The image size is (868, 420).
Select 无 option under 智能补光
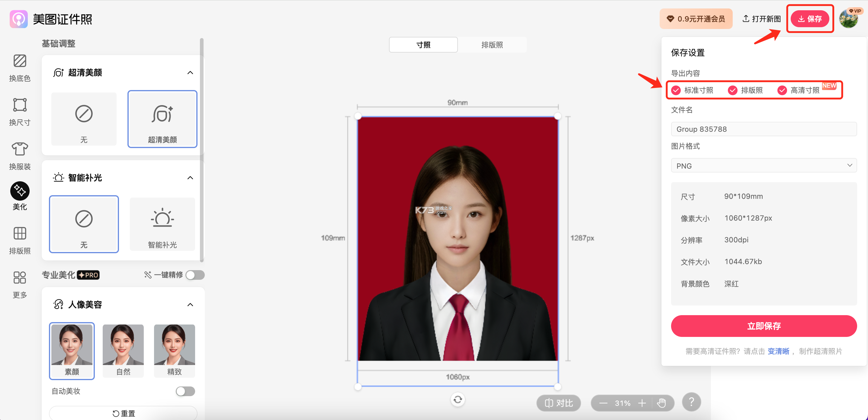(x=84, y=224)
